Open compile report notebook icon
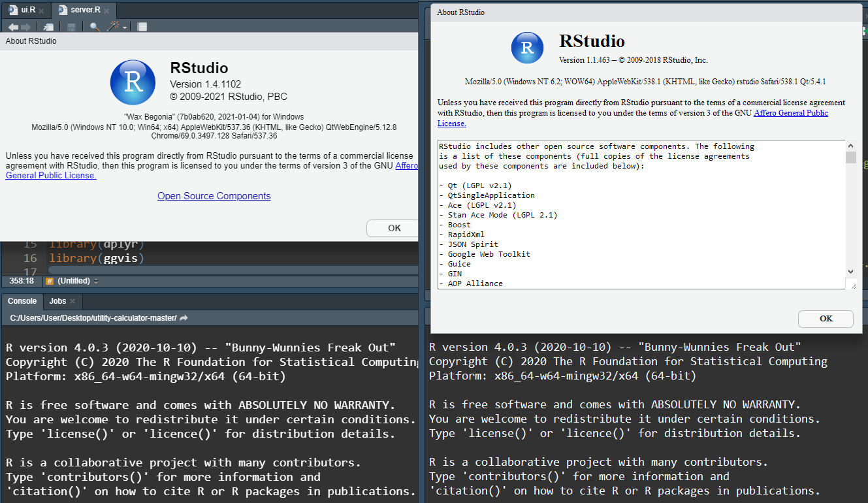The width and height of the screenshot is (868, 503). [x=142, y=27]
